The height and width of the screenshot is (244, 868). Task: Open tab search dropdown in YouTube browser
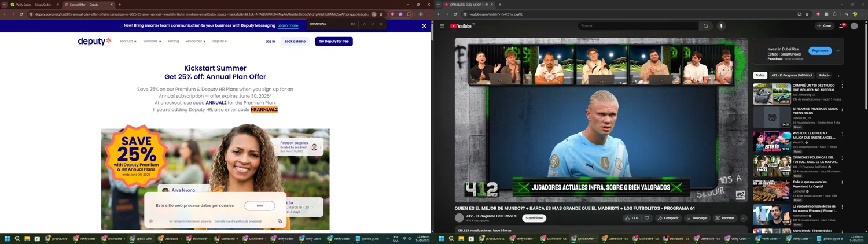[439, 5]
